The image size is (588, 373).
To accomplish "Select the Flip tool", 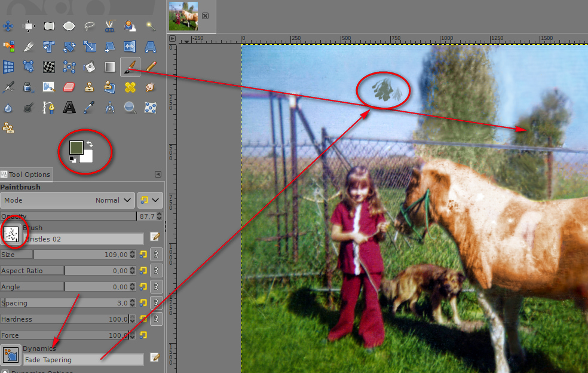I will tap(130, 47).
